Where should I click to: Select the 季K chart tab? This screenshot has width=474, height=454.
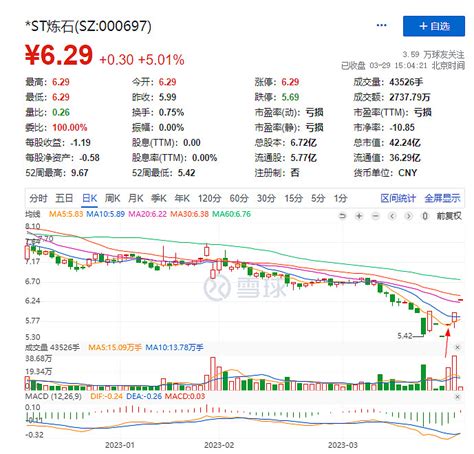pyautogui.click(x=159, y=198)
